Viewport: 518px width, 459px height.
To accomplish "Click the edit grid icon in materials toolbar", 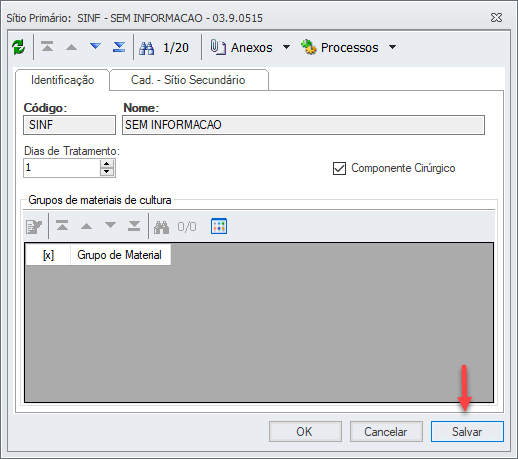I will (34, 227).
